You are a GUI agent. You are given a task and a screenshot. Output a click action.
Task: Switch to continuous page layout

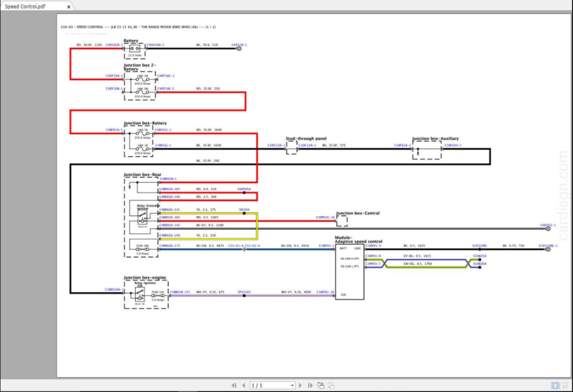[x=565, y=386]
